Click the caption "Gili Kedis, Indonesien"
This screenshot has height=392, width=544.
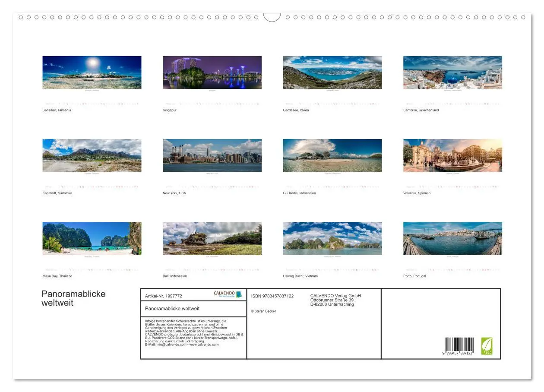pyautogui.click(x=300, y=193)
